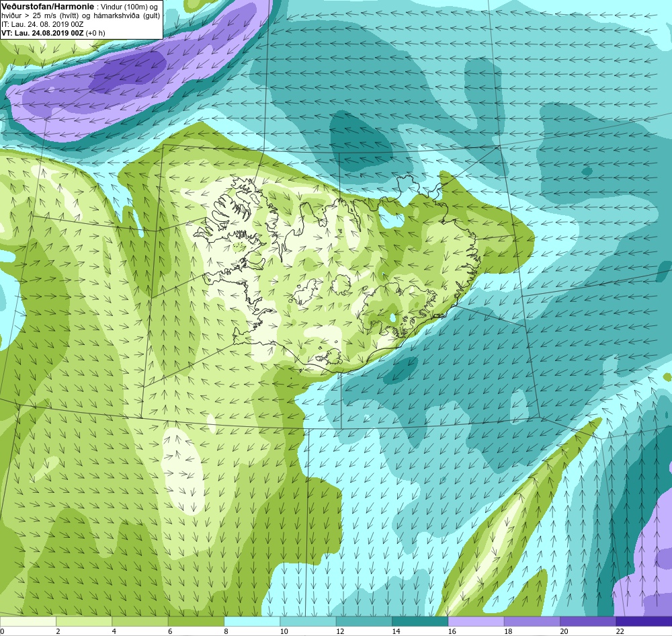This screenshot has height=636, width=672.
Task: Click the 'IT: Lau. 24. 08. 2019 00Z' line
Action: point(42,24)
